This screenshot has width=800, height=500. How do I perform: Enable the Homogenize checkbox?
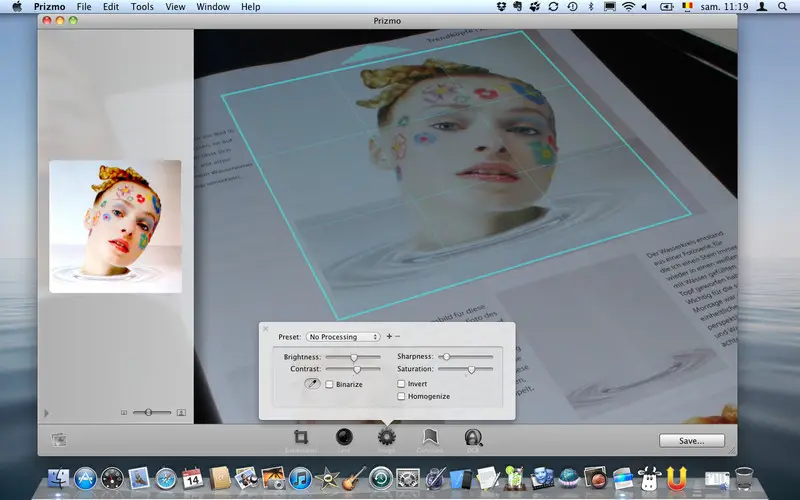pyautogui.click(x=401, y=396)
